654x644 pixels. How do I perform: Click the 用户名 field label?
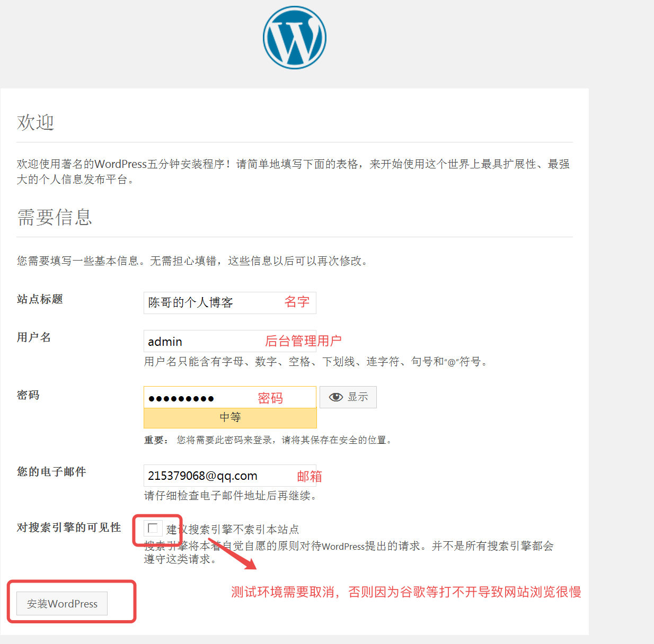click(x=34, y=337)
